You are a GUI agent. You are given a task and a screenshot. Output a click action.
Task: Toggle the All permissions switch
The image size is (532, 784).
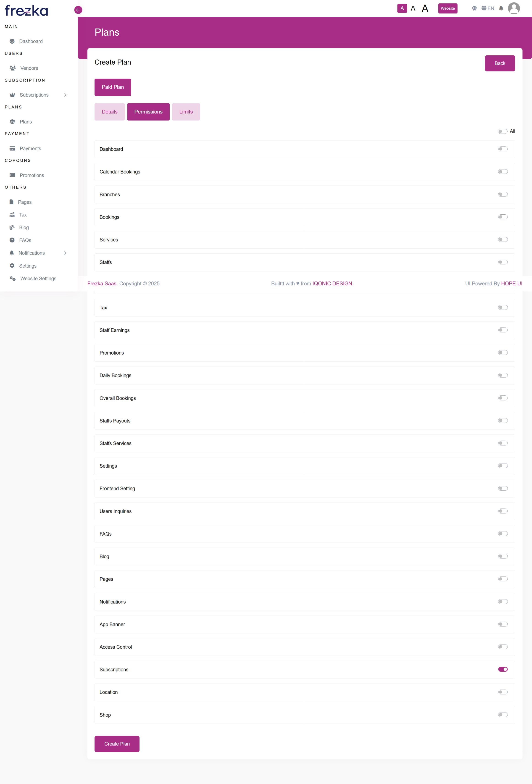tap(502, 131)
